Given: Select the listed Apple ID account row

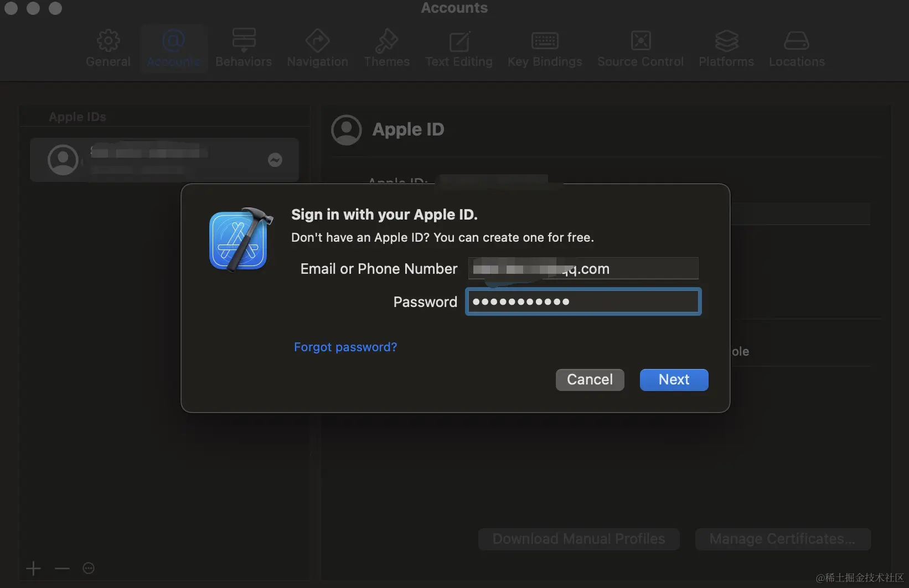Looking at the screenshot, I should point(164,160).
